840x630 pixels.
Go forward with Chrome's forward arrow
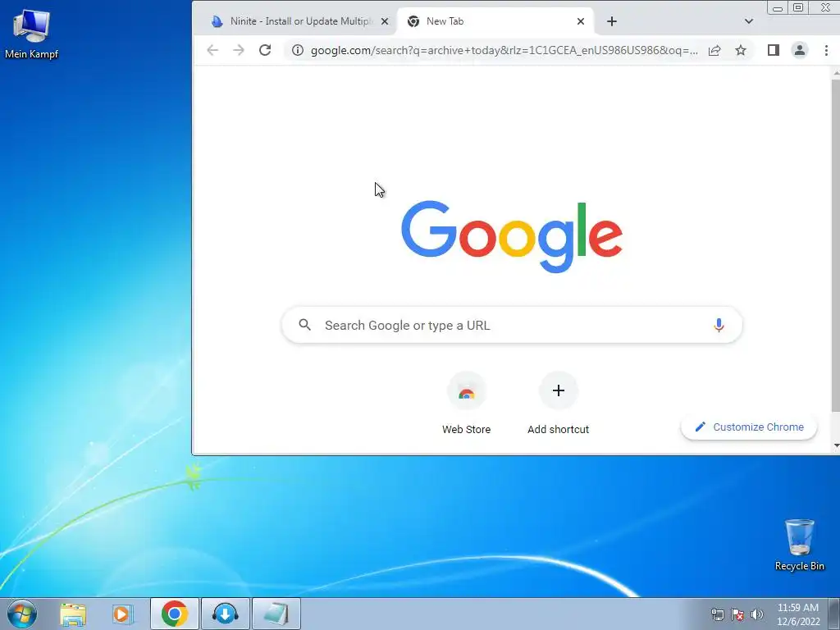(239, 50)
